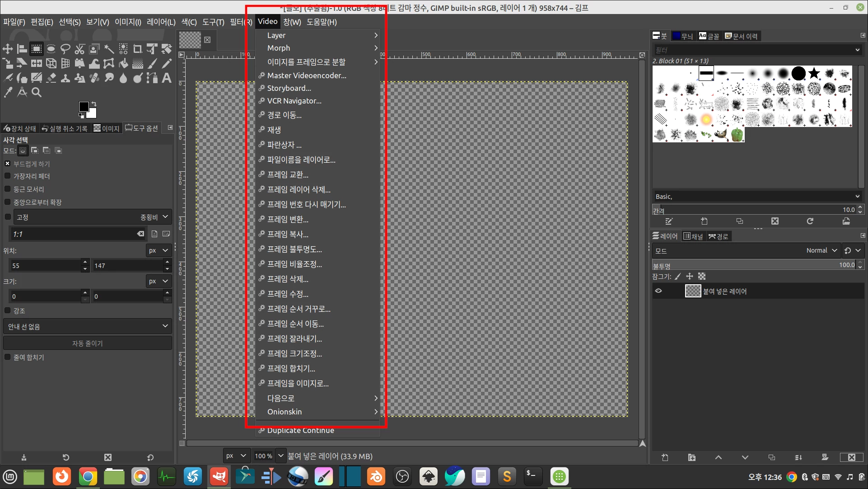Select the Zoom magnifier tool
Image resolution: width=868 pixels, height=489 pixels.
pos(37,92)
